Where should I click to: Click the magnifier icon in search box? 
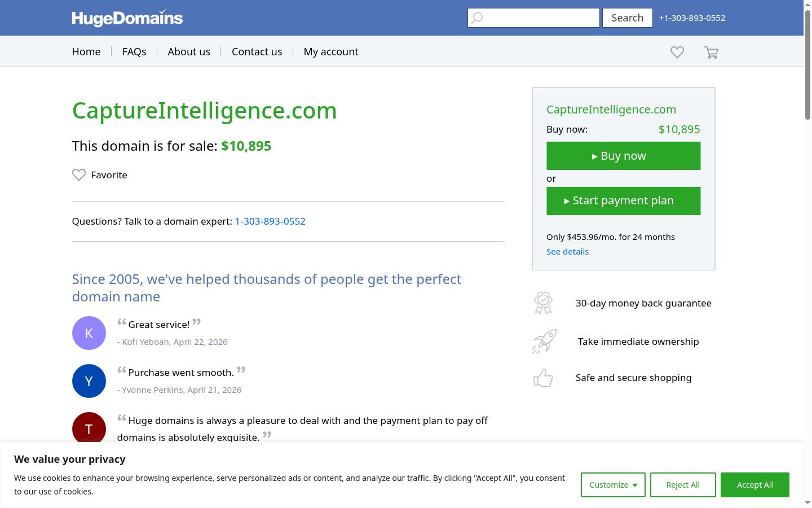pyautogui.click(x=477, y=18)
